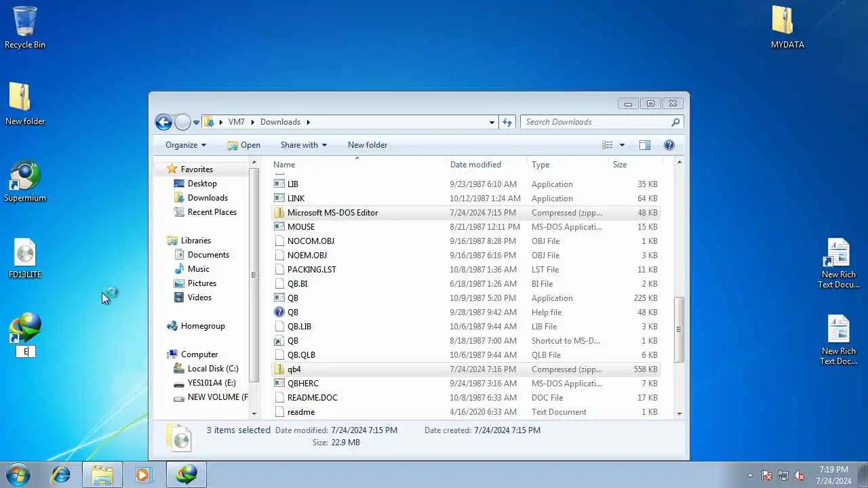The width and height of the screenshot is (868, 488).
Task: Click the file list vertical scrollbar thumb
Action: tap(679, 330)
